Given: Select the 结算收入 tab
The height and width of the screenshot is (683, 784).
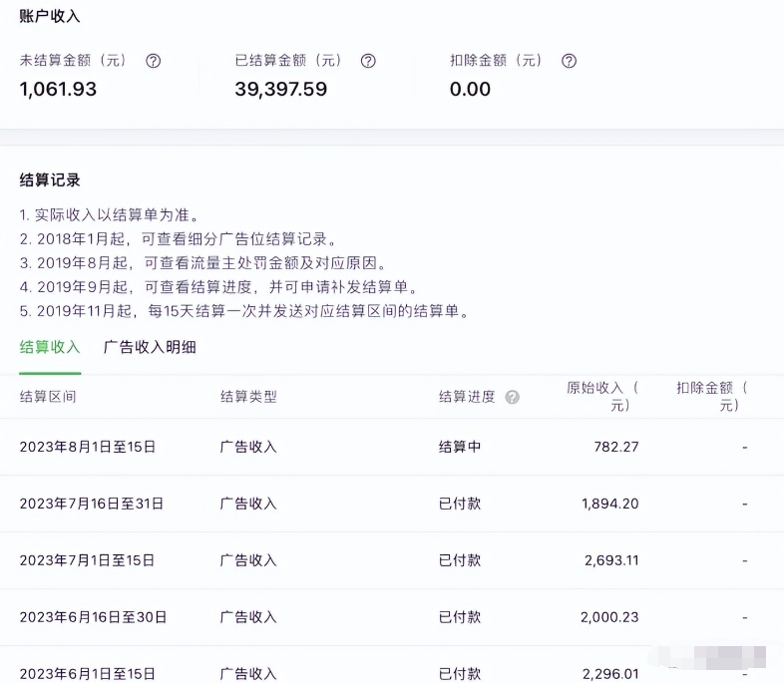Looking at the screenshot, I should coord(50,347).
